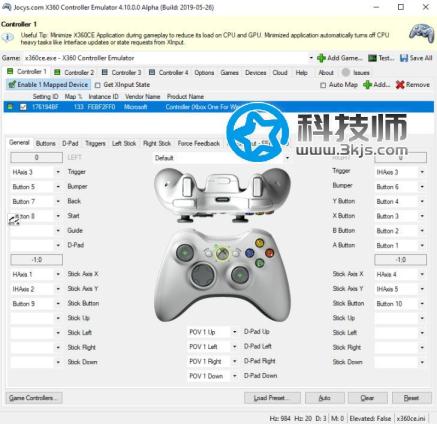This screenshot has width=437, height=424.
Task: Click the Reset button
Action: [411, 398]
